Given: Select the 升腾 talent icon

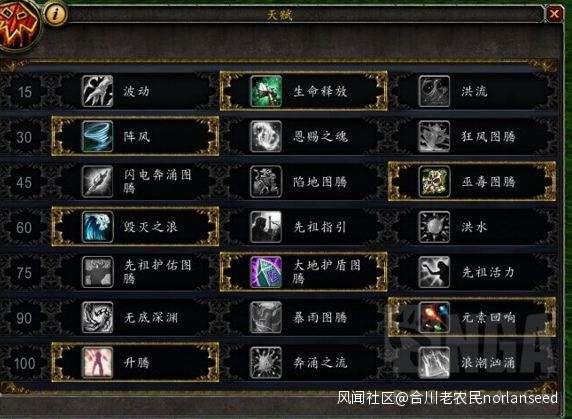Looking at the screenshot, I should 97,362.
